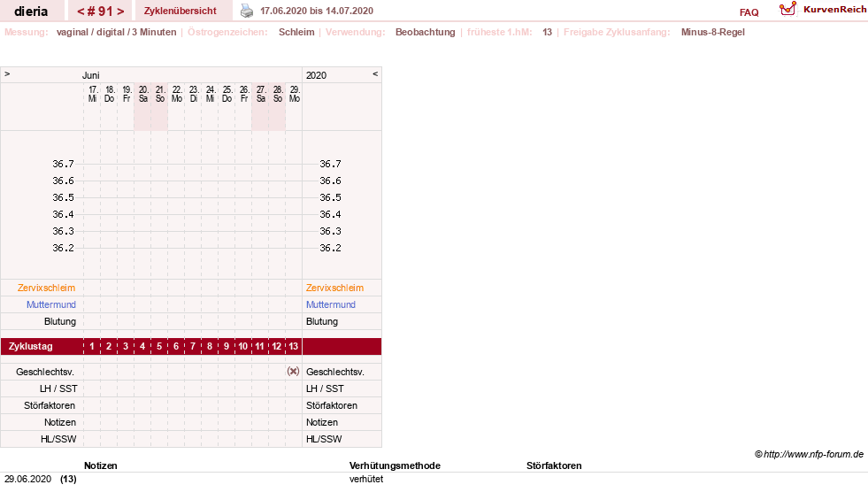868x500 pixels.
Task: Click the left LH / SST row label
Action: click(x=58, y=388)
